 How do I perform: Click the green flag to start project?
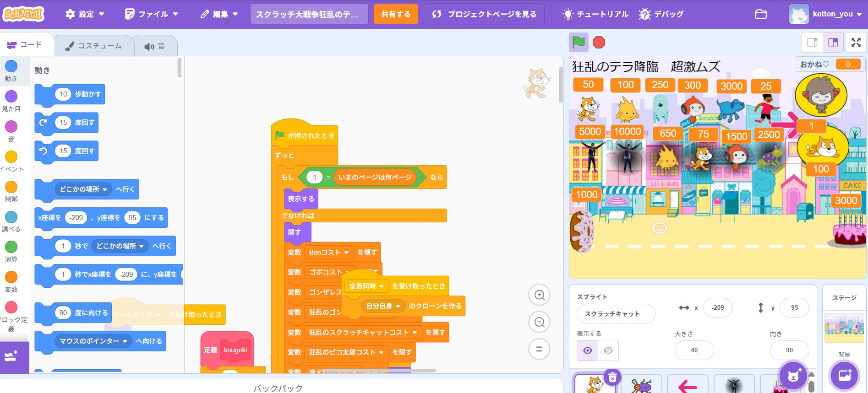pos(579,43)
